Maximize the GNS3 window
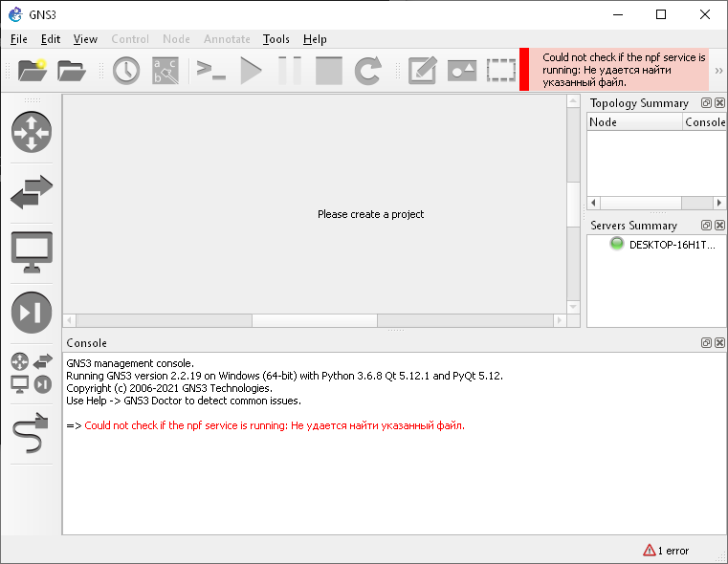728x564 pixels. 661,15
